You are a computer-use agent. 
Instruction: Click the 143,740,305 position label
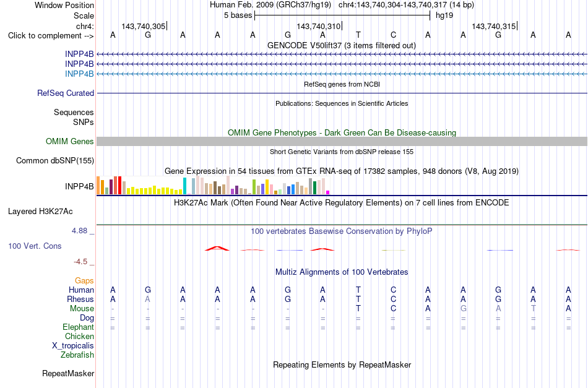click(x=143, y=26)
